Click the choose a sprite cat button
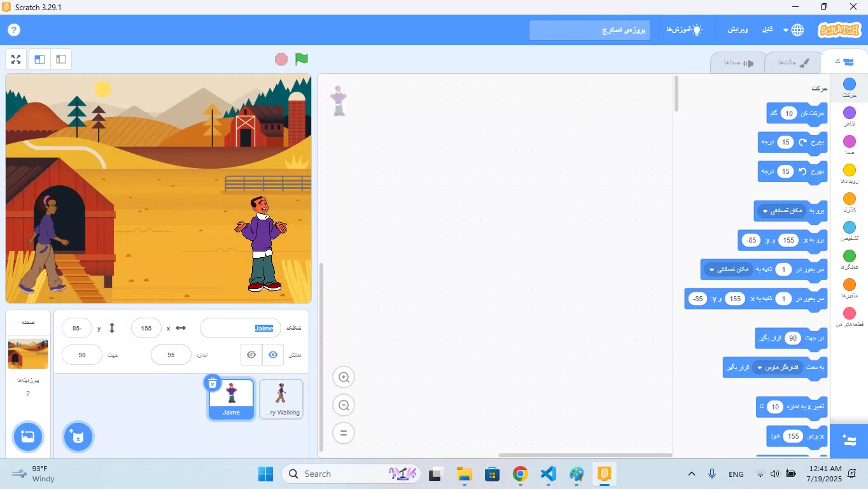 pos(78,437)
